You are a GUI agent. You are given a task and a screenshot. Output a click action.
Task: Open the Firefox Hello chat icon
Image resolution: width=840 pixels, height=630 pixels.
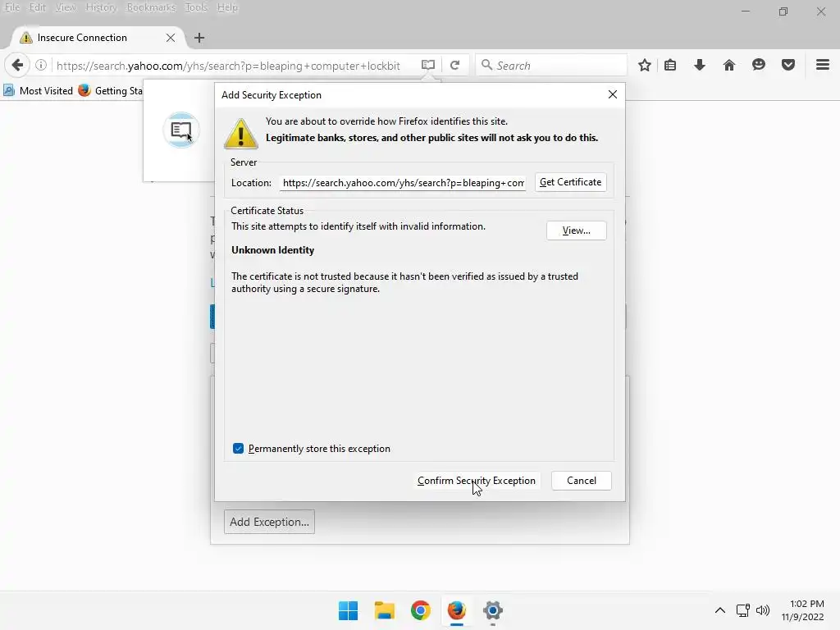[x=758, y=66]
